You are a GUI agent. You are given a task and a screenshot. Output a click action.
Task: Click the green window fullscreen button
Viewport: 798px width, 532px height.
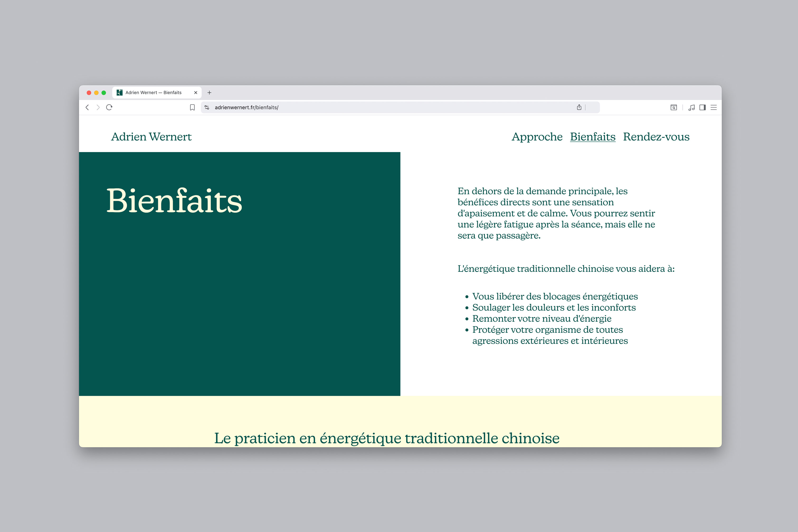(x=104, y=93)
